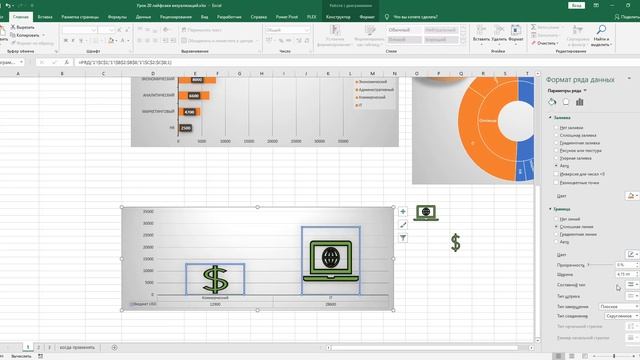
Task: Select the 'Нет линий' border radio button
Action: [556, 219]
